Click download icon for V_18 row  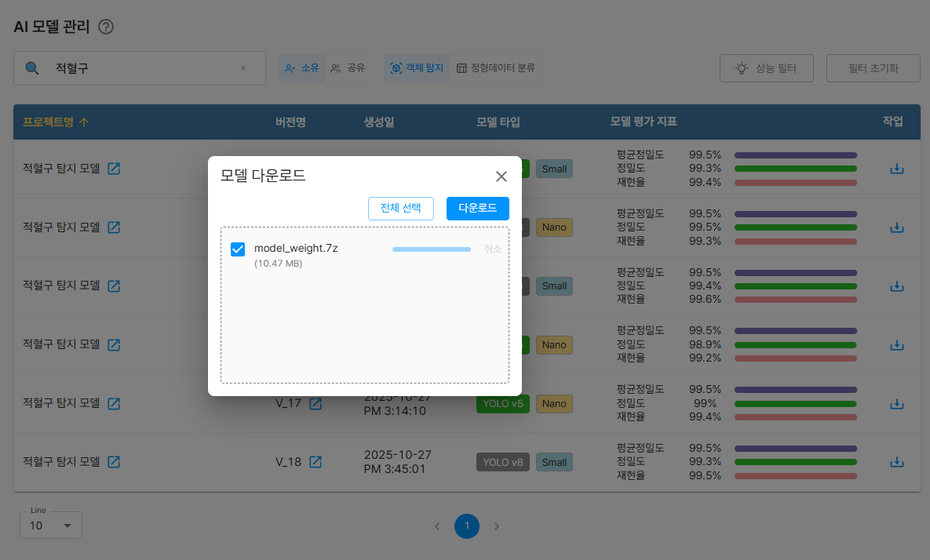pyautogui.click(x=896, y=462)
